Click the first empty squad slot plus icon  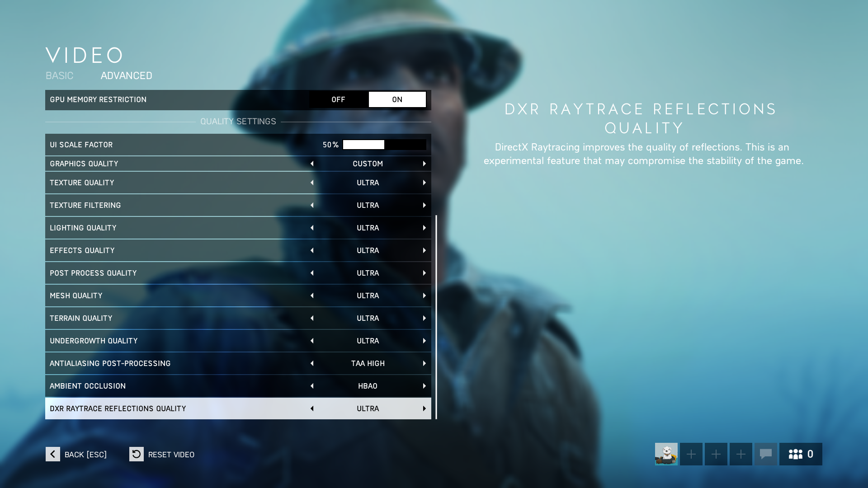tap(691, 454)
